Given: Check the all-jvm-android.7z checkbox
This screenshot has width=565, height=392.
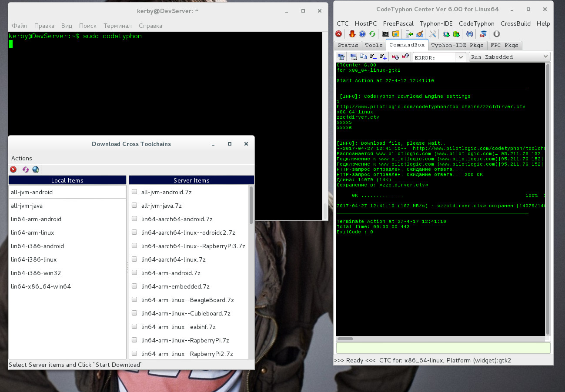Looking at the screenshot, I should coord(134,192).
